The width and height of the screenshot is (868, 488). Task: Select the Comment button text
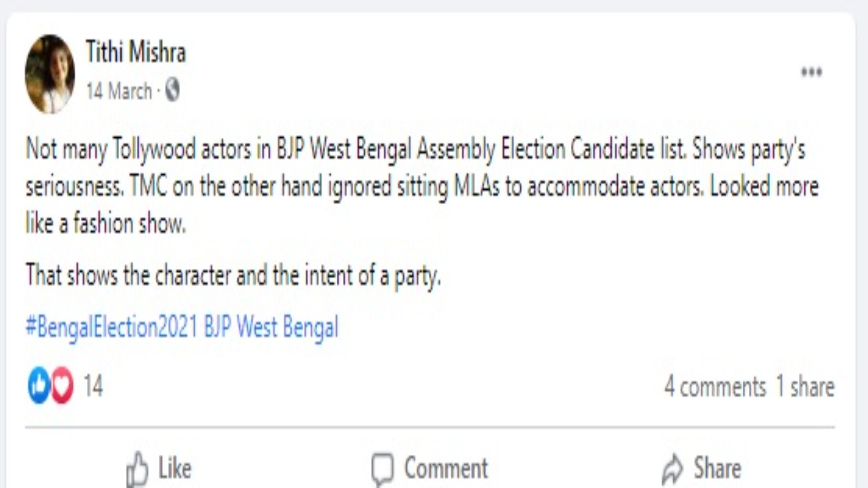coord(446,468)
